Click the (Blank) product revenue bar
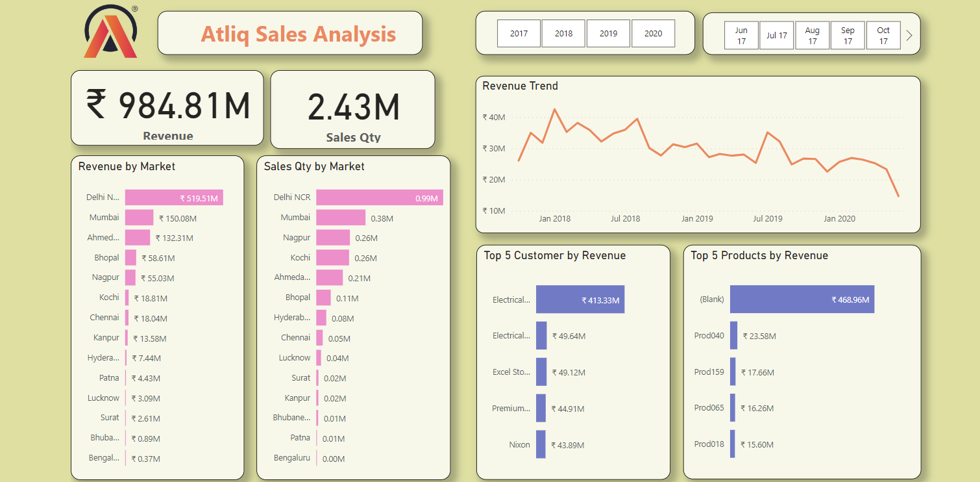980x482 pixels. click(x=802, y=299)
